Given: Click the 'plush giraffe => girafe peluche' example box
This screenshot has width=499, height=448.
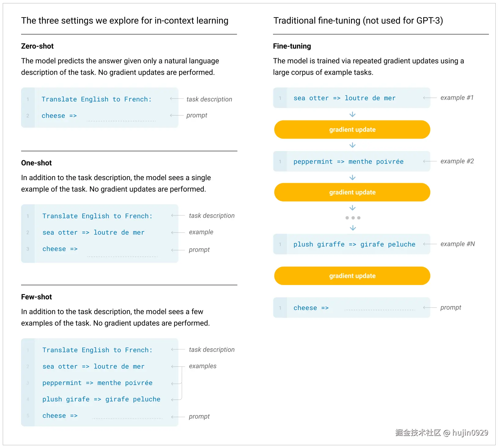Looking at the screenshot, I should click(352, 244).
